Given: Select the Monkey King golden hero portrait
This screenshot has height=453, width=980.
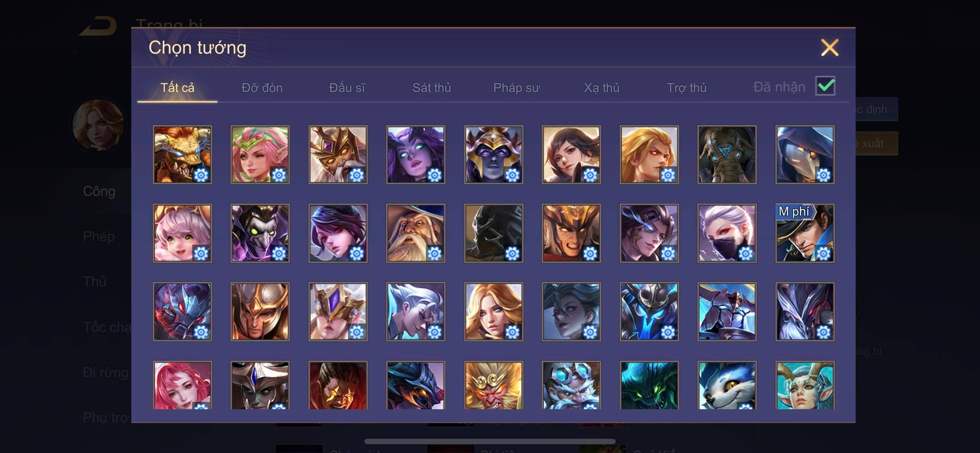Looking at the screenshot, I should [493, 385].
